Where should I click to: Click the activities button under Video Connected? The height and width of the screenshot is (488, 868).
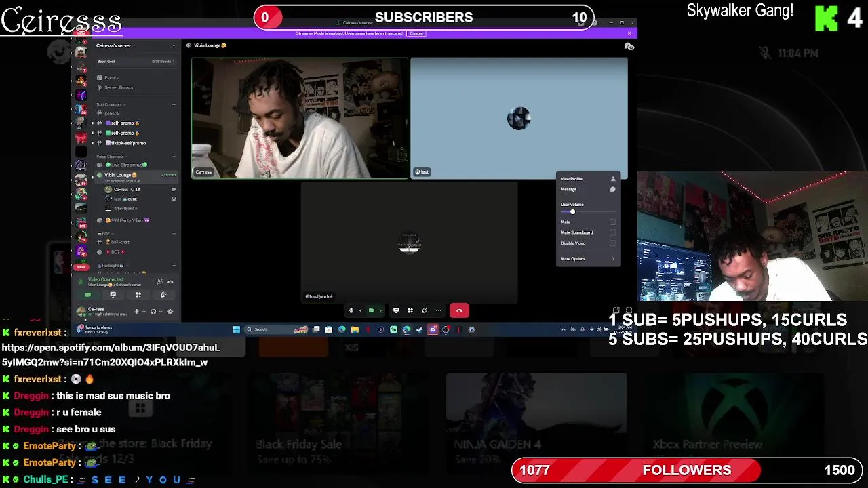(138, 295)
